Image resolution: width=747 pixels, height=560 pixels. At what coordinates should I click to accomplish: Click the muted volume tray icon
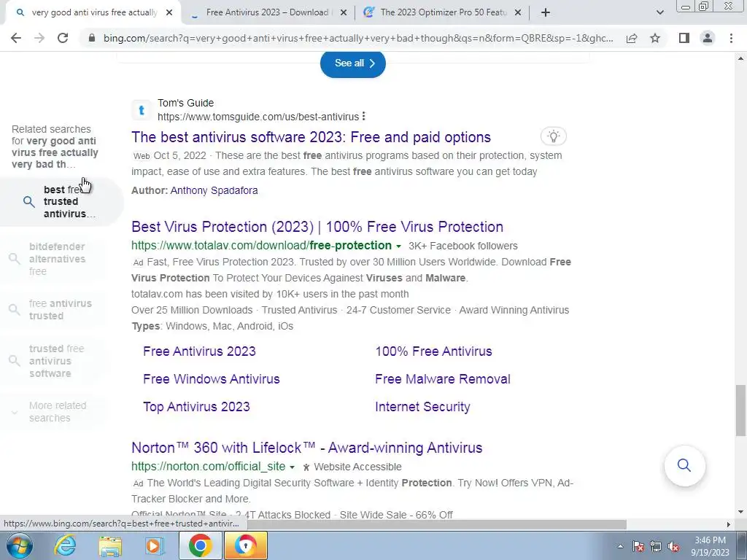(673, 547)
